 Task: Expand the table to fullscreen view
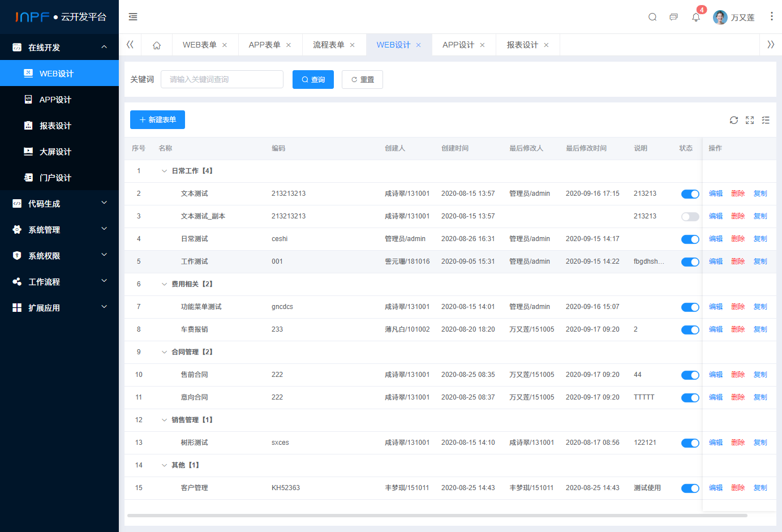750,120
